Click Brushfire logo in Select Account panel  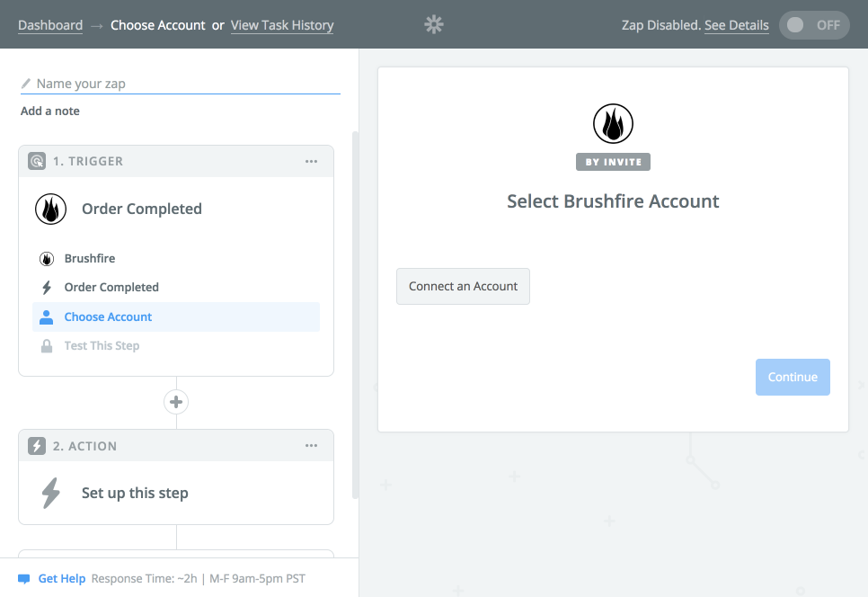(613, 123)
